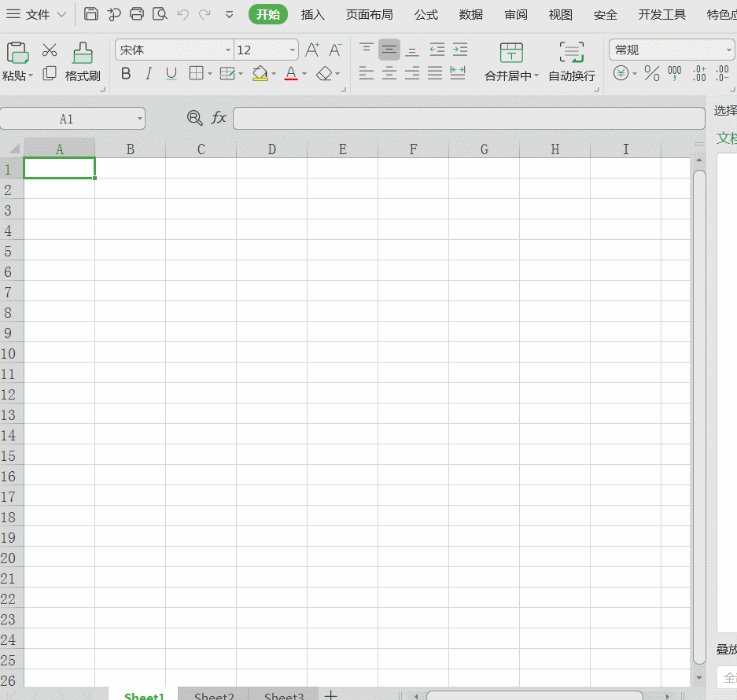Switch to 视图 (View) tab
The width and height of the screenshot is (737, 700).
[x=560, y=15]
